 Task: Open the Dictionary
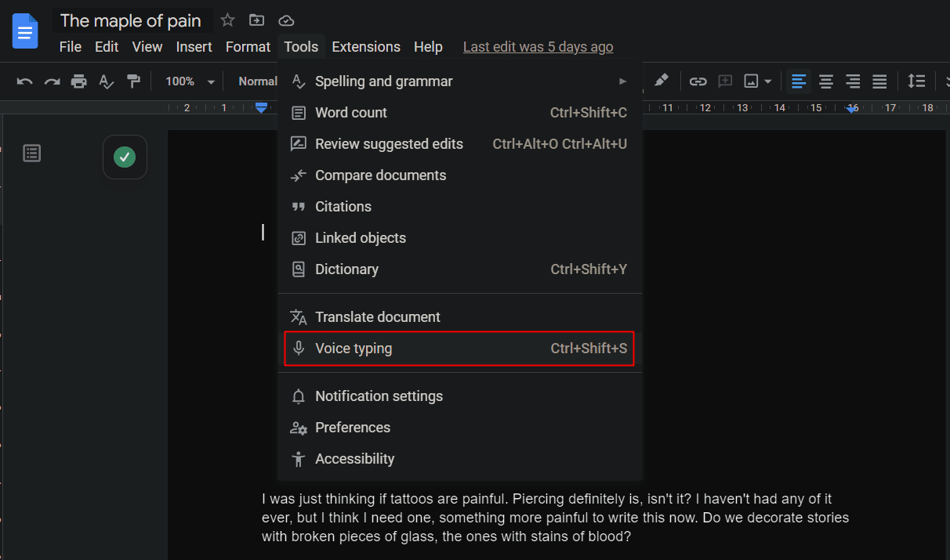coord(460,269)
